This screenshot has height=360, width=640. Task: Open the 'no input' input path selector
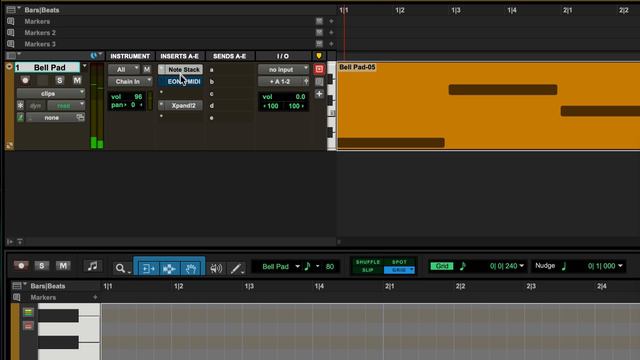coord(283,69)
